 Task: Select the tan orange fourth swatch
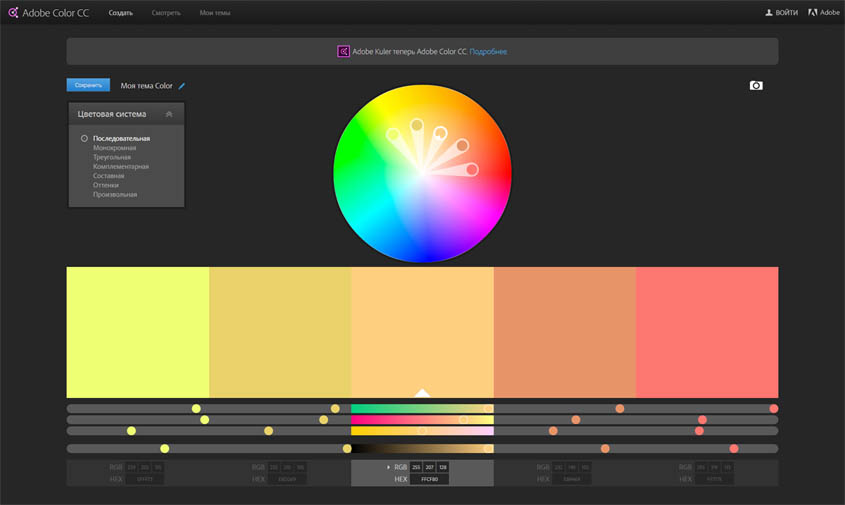pyautogui.click(x=565, y=333)
